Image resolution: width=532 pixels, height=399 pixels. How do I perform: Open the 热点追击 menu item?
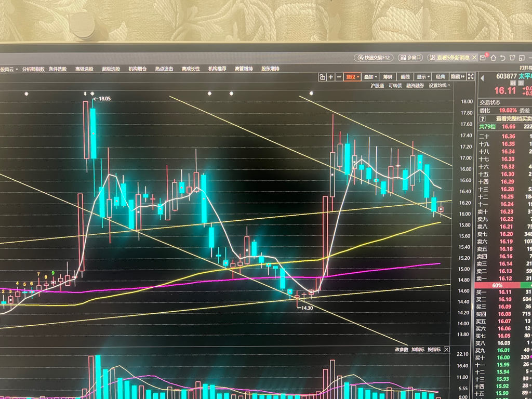pyautogui.click(x=164, y=69)
